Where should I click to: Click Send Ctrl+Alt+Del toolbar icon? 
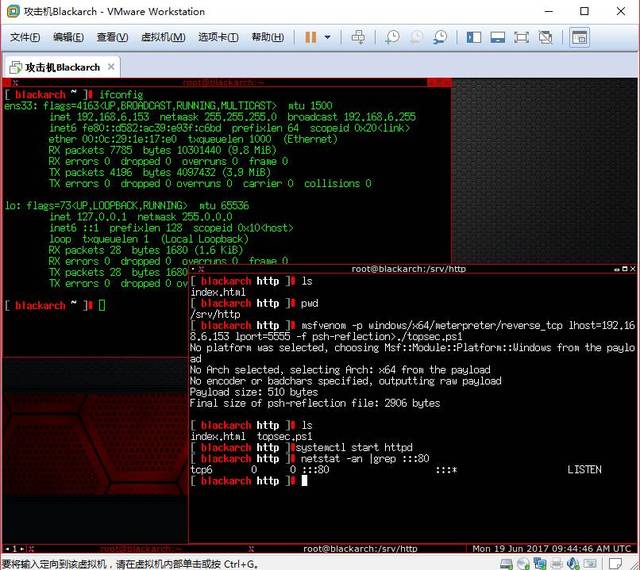pos(358,37)
